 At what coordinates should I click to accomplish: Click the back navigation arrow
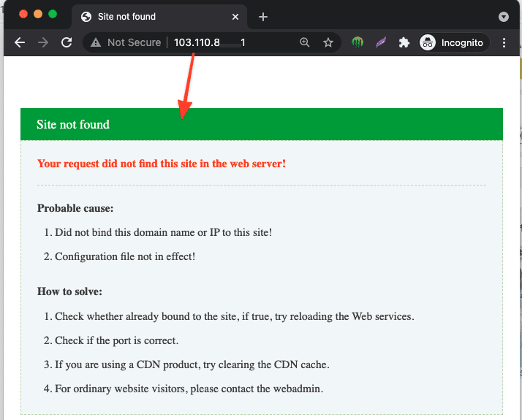[20, 43]
